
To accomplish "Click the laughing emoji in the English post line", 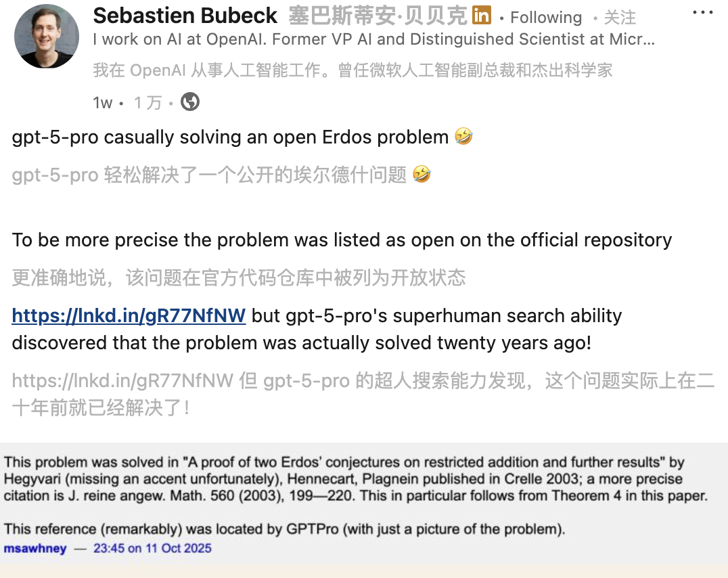I will pyautogui.click(x=463, y=137).
